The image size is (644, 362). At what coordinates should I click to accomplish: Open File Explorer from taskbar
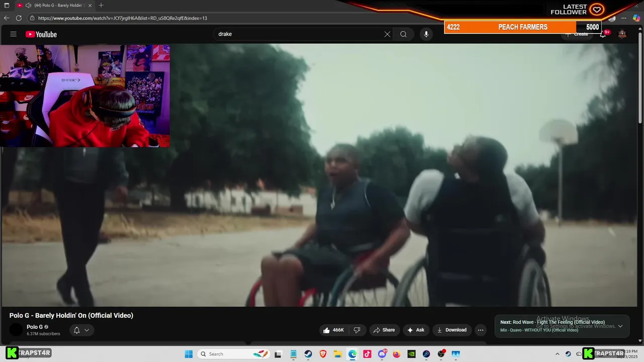point(338,354)
